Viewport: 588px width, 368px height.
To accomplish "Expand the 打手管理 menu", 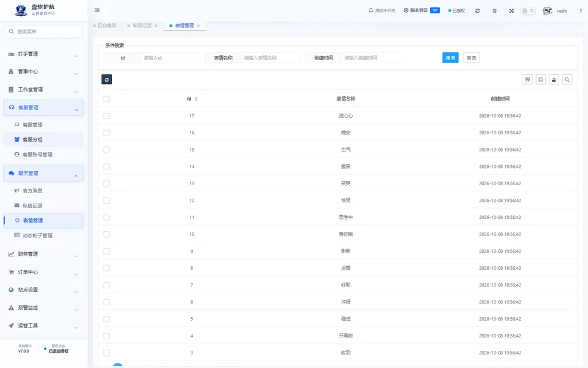I will click(x=43, y=54).
